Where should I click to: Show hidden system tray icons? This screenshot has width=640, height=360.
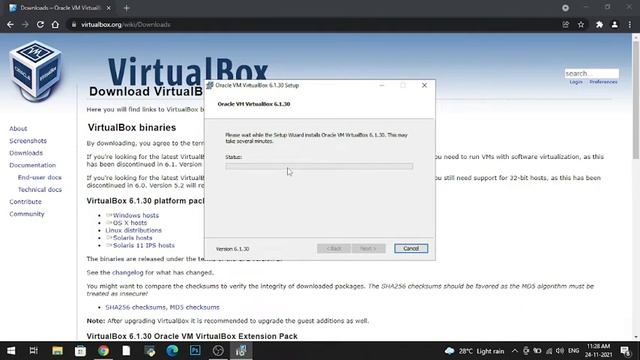pyautogui.click(x=515, y=351)
